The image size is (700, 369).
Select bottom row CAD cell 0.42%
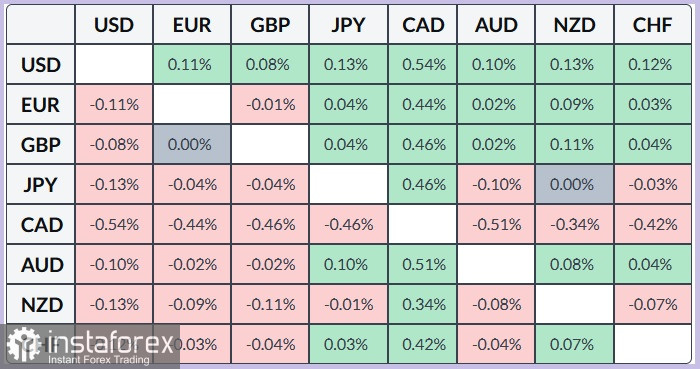point(423,344)
